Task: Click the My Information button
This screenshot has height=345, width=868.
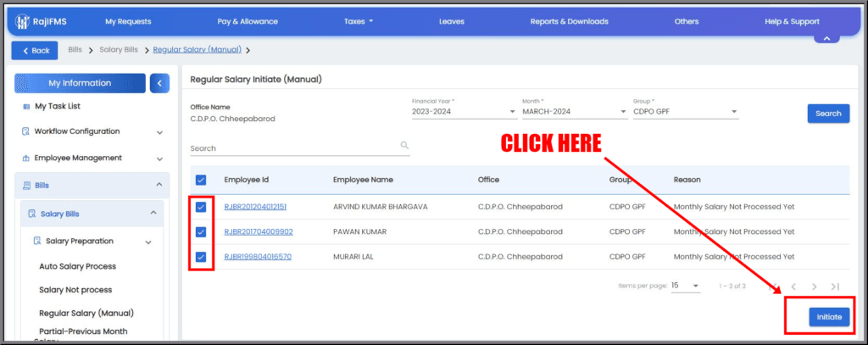Action: pyautogui.click(x=80, y=83)
